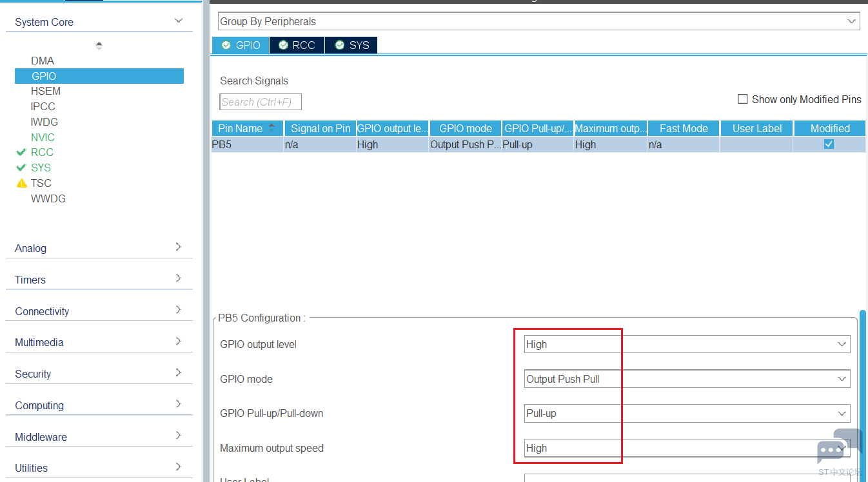Open NVIC configuration

(x=43, y=137)
